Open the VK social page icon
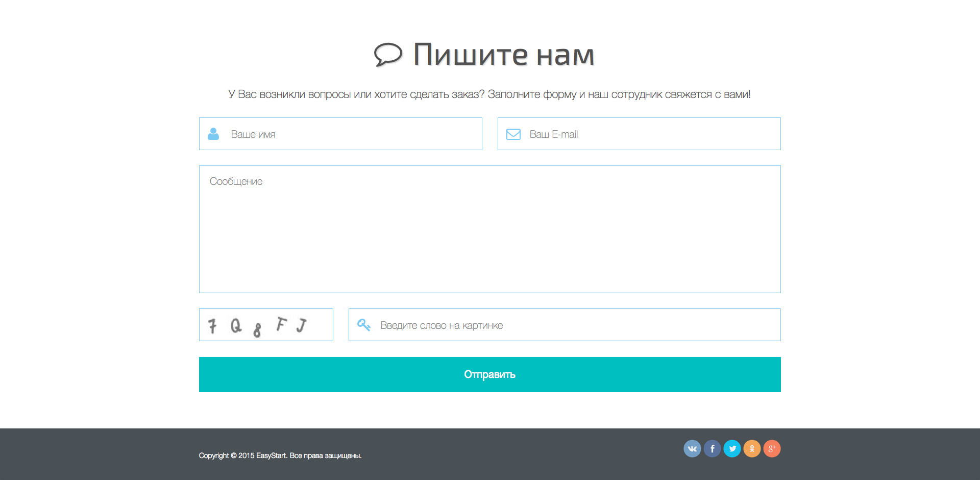Screen dimensions: 980x480 click(692, 449)
